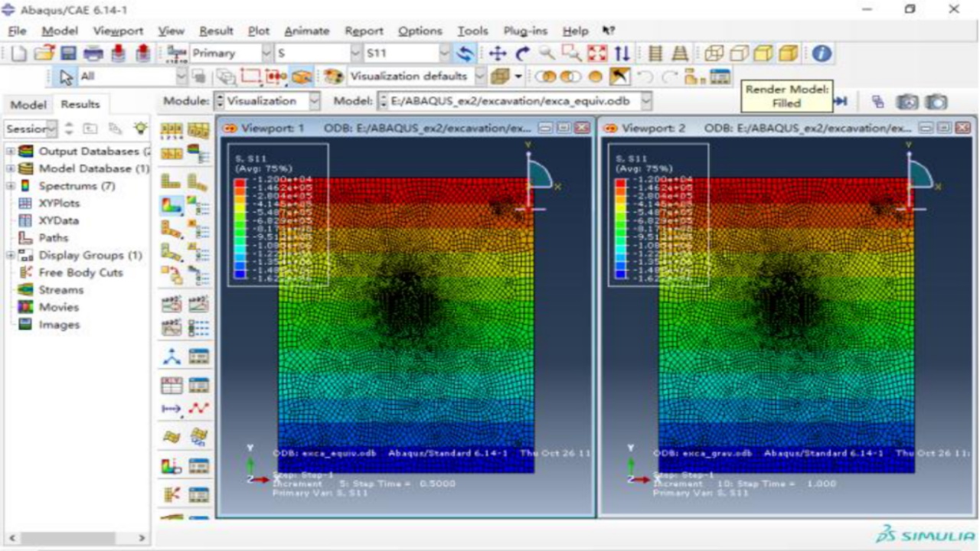Open the Module Visualization dropdown
This screenshot has width=980, height=551.
314,101
